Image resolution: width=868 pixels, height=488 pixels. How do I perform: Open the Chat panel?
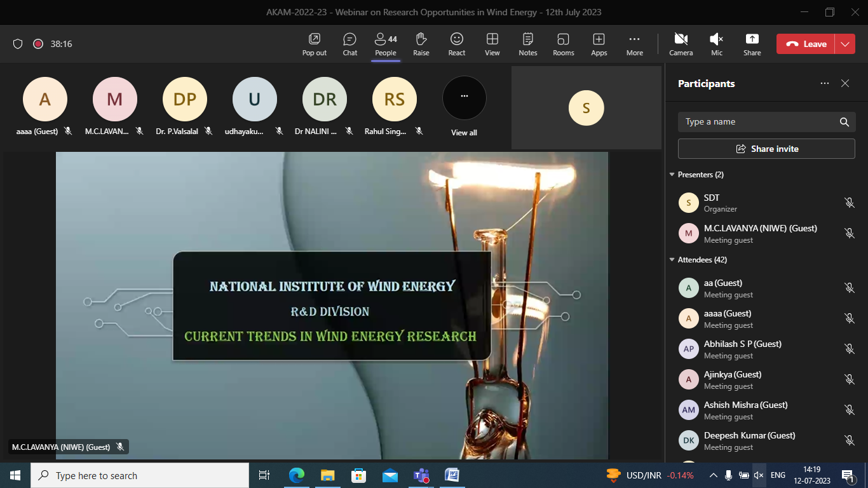(x=349, y=44)
